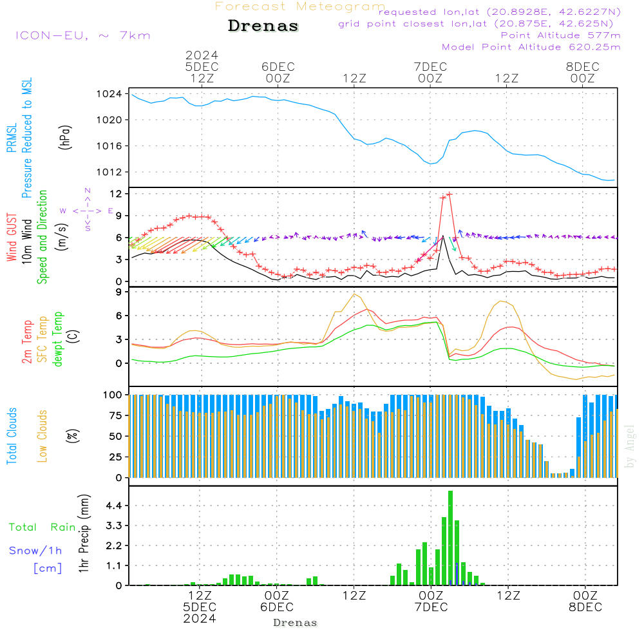Click grid point closest lon,lat text

[476, 23]
